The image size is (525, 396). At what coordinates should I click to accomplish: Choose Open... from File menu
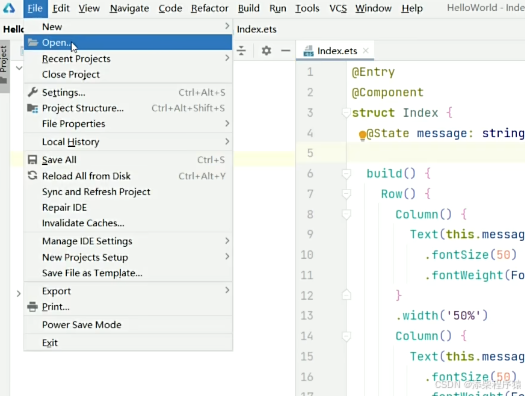(128, 43)
